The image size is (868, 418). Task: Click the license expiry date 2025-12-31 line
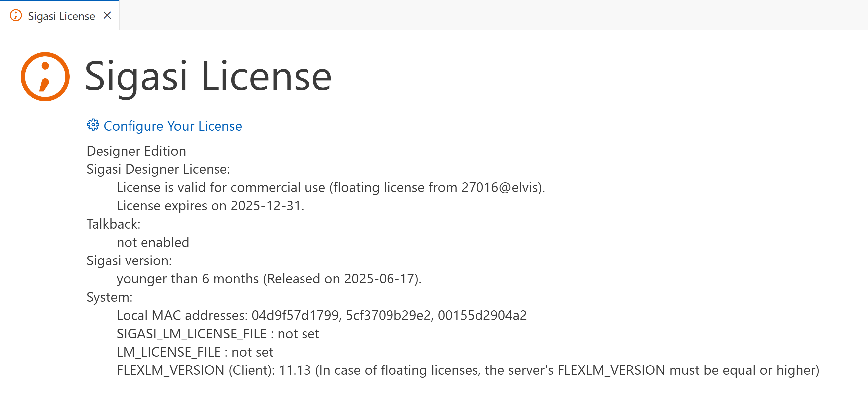[x=210, y=206]
